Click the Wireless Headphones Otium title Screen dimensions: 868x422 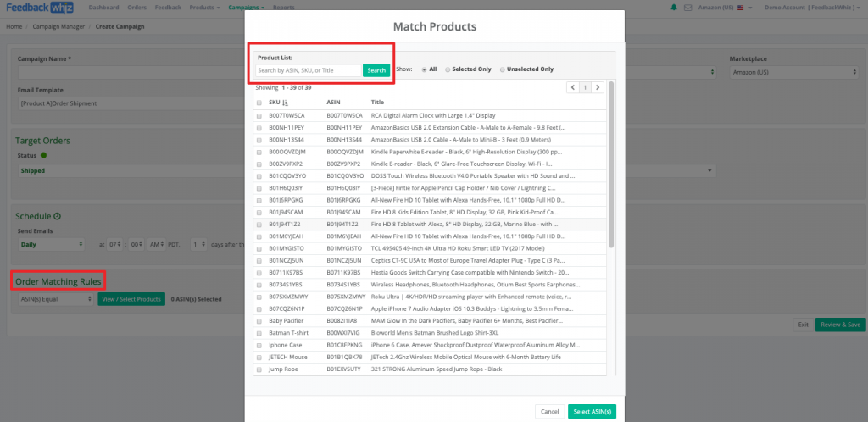476,285
